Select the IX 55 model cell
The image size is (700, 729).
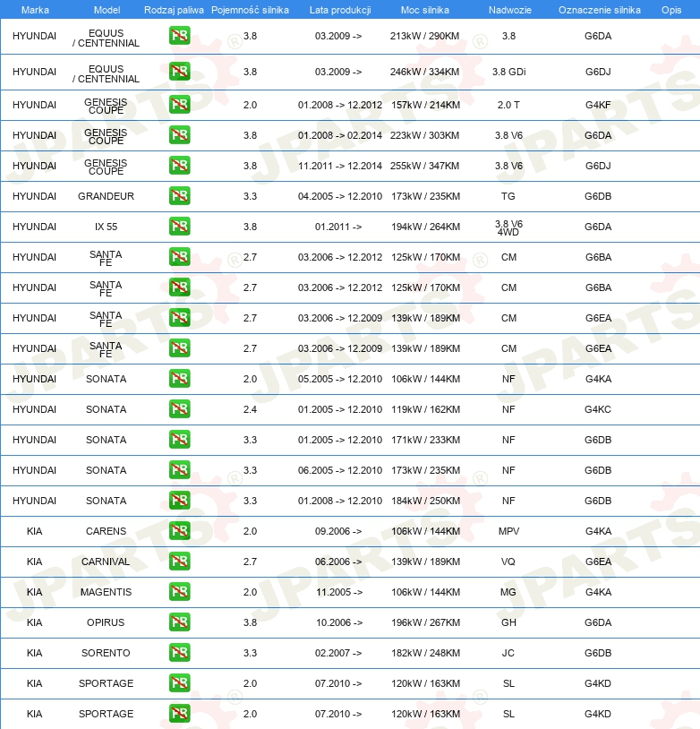(106, 227)
